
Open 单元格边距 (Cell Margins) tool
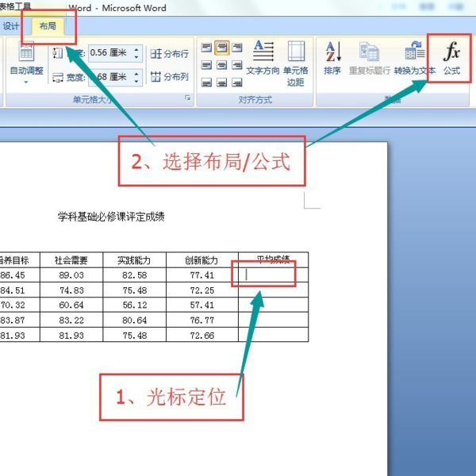tap(296, 63)
